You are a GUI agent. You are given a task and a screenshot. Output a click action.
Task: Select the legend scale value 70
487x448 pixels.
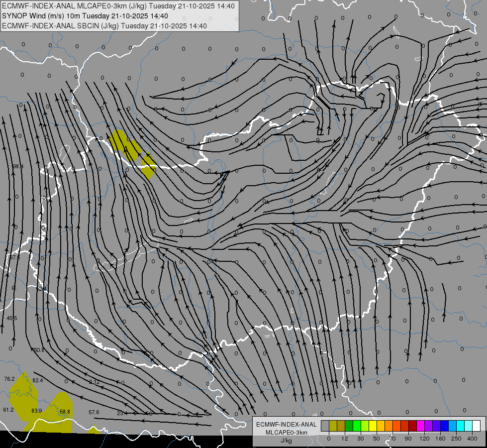392,439
